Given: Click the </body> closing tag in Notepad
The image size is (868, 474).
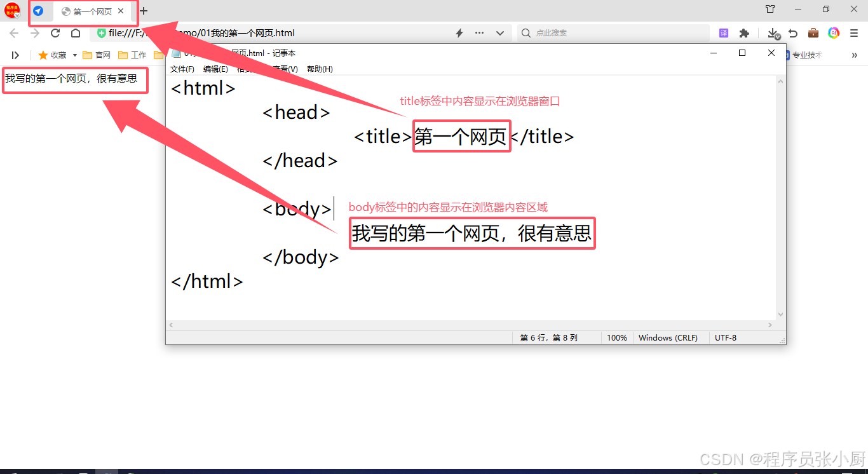Looking at the screenshot, I should [x=301, y=257].
